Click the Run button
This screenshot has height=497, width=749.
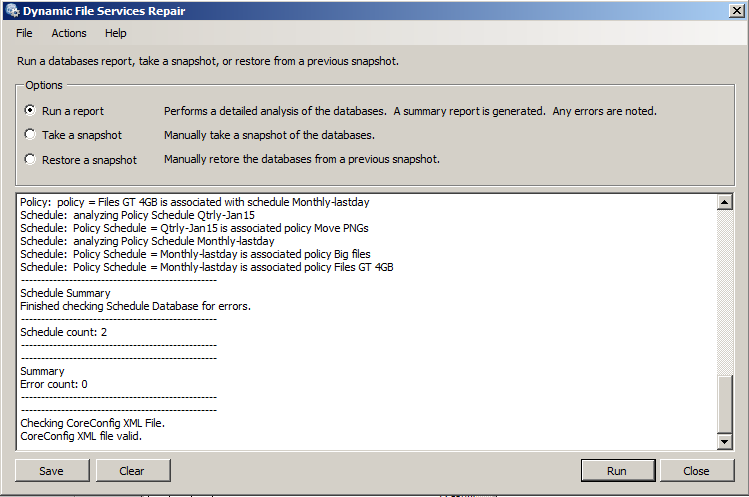tap(616, 471)
